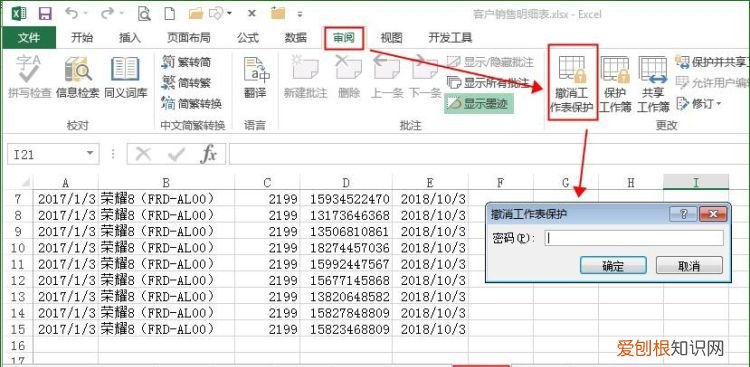The image size is (750, 367).
Task: Click the Open folder icon
Action: pos(195,13)
